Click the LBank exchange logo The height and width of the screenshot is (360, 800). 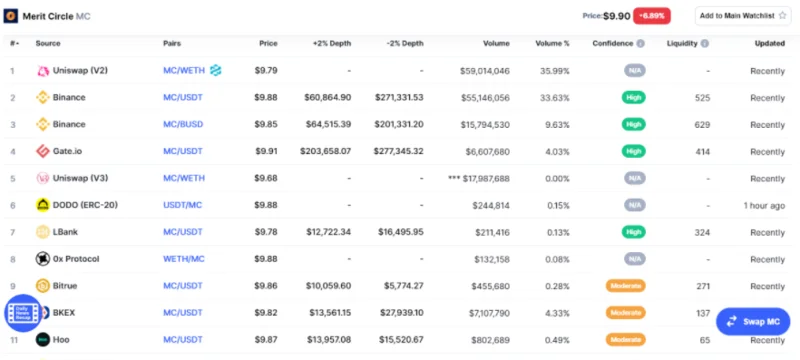click(x=43, y=232)
